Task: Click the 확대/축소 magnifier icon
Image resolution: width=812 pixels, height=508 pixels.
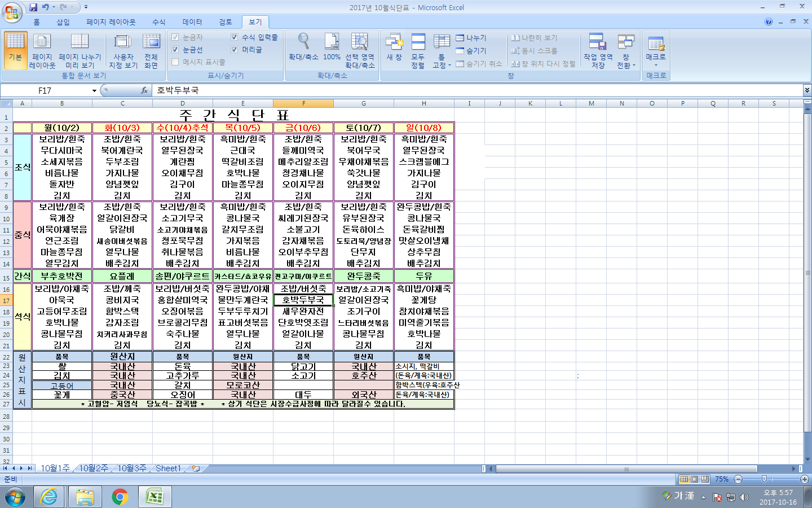Action: coord(303,46)
